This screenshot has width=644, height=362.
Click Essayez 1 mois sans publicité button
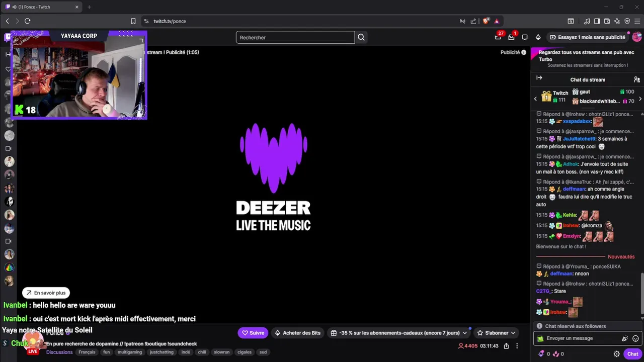(x=587, y=37)
